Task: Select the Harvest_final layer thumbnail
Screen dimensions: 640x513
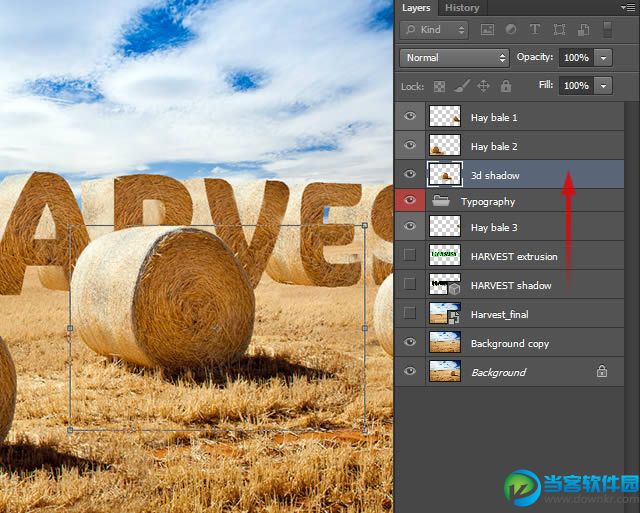Action: 445,313
